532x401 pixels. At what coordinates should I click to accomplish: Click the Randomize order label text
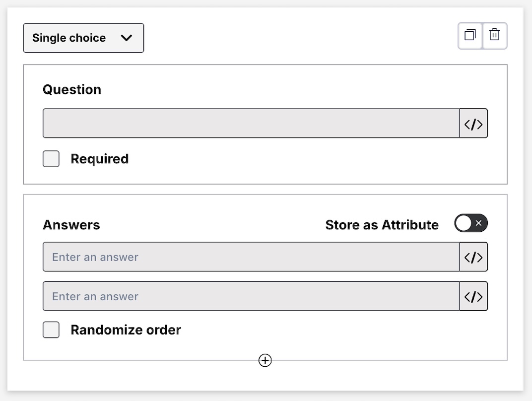(x=126, y=330)
